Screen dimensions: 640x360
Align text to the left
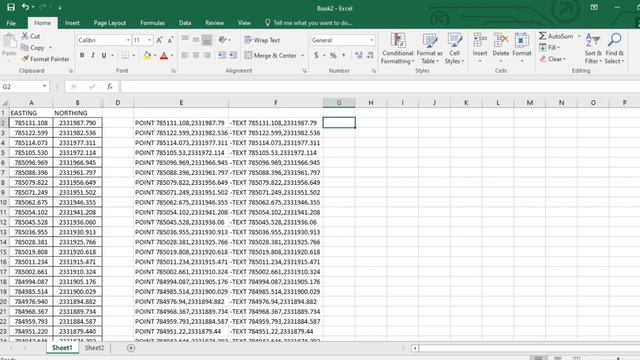pos(185,55)
